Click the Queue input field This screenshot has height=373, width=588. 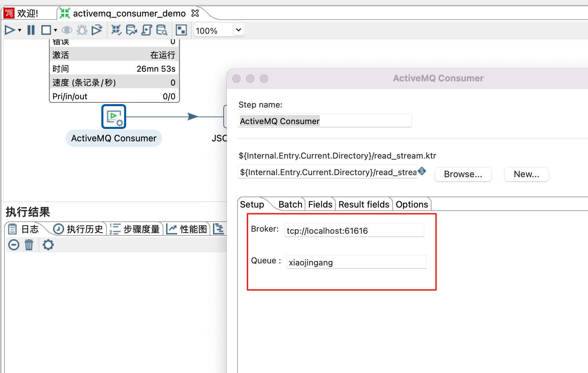[x=356, y=262]
